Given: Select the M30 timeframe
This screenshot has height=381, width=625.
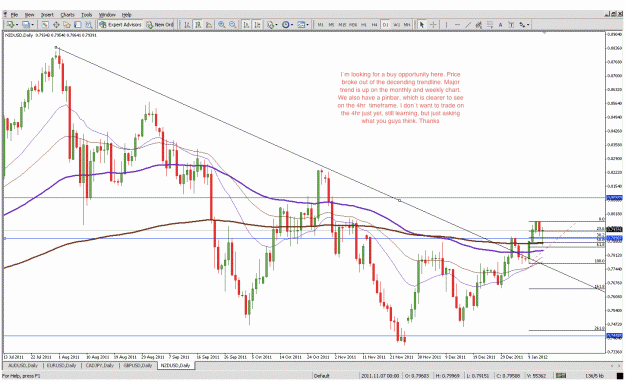Looking at the screenshot, I should pos(353,25).
